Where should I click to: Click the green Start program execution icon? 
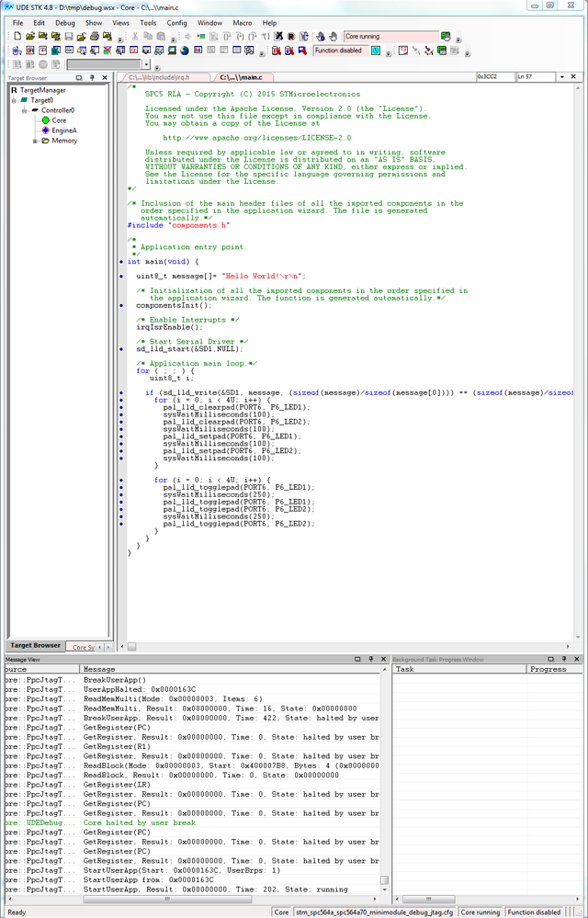(x=200, y=37)
